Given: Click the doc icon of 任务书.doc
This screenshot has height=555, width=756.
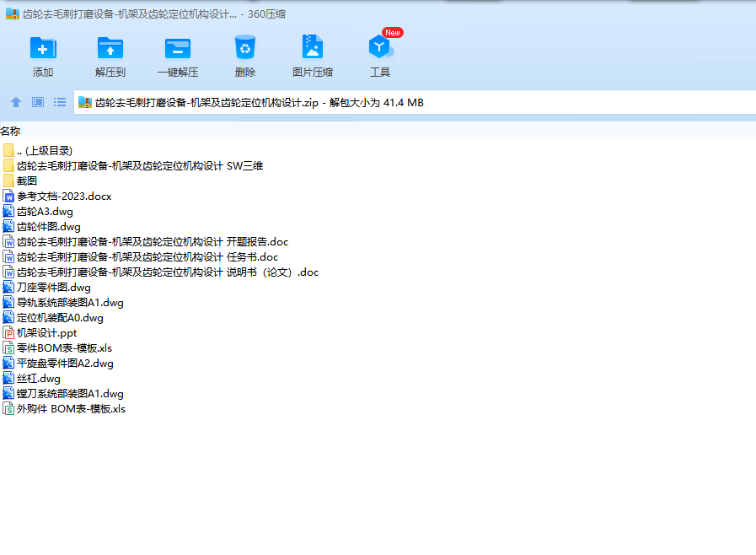Looking at the screenshot, I should 8,257.
